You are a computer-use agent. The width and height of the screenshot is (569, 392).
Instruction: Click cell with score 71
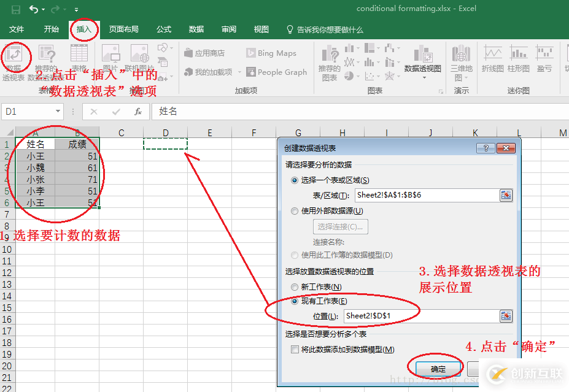(x=77, y=179)
